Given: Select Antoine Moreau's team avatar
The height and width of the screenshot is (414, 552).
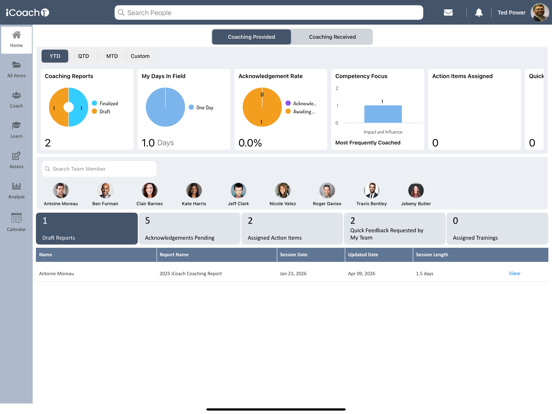Looking at the screenshot, I should pos(61,190).
